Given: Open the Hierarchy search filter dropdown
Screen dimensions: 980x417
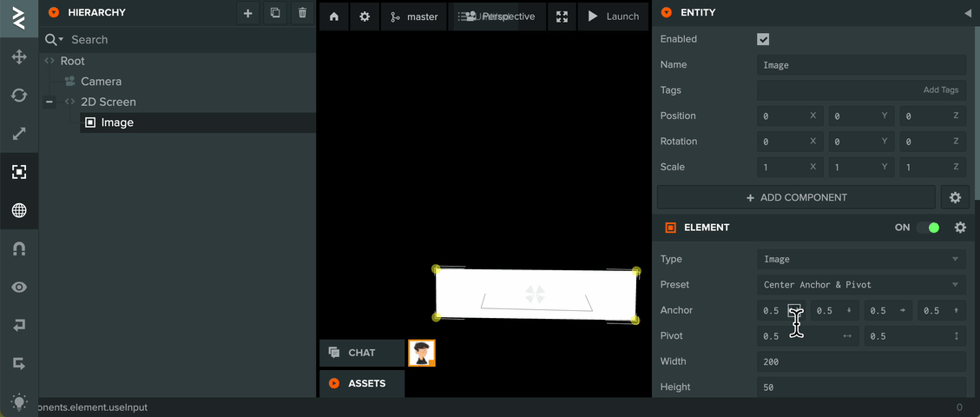Looking at the screenshot, I should pyautogui.click(x=55, y=39).
